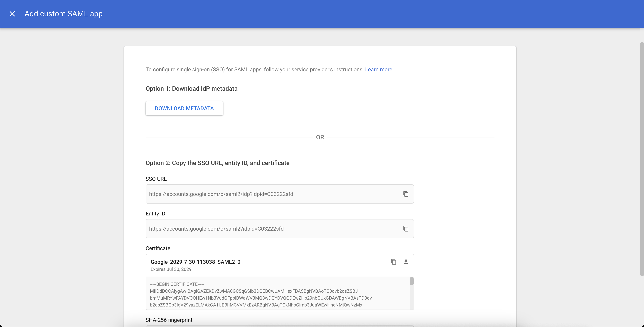The width and height of the screenshot is (644, 327).
Task: Click the Option 1: Download IdP metadata heading
Action: pyautogui.click(x=191, y=89)
